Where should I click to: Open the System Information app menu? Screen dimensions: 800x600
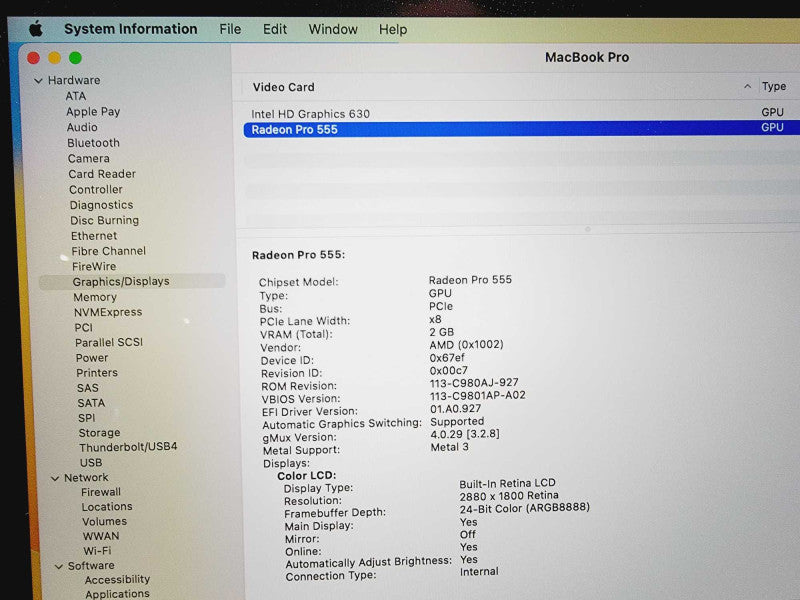click(x=131, y=29)
